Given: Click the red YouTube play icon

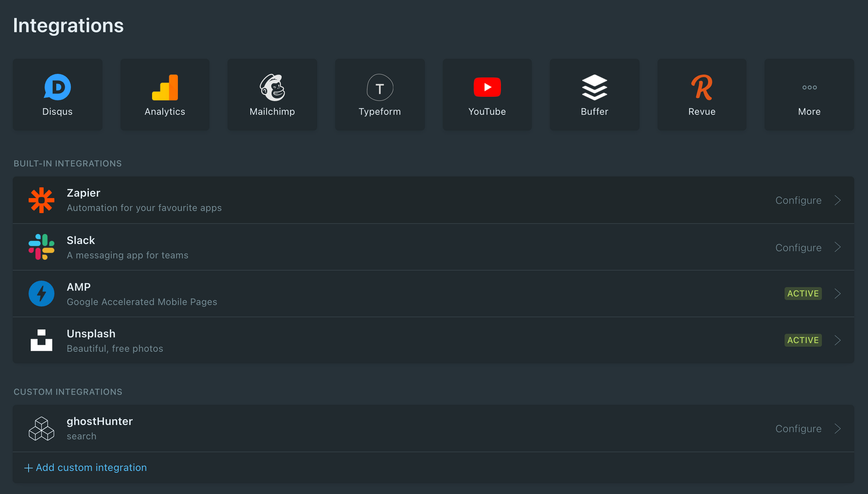Looking at the screenshot, I should click(x=487, y=87).
